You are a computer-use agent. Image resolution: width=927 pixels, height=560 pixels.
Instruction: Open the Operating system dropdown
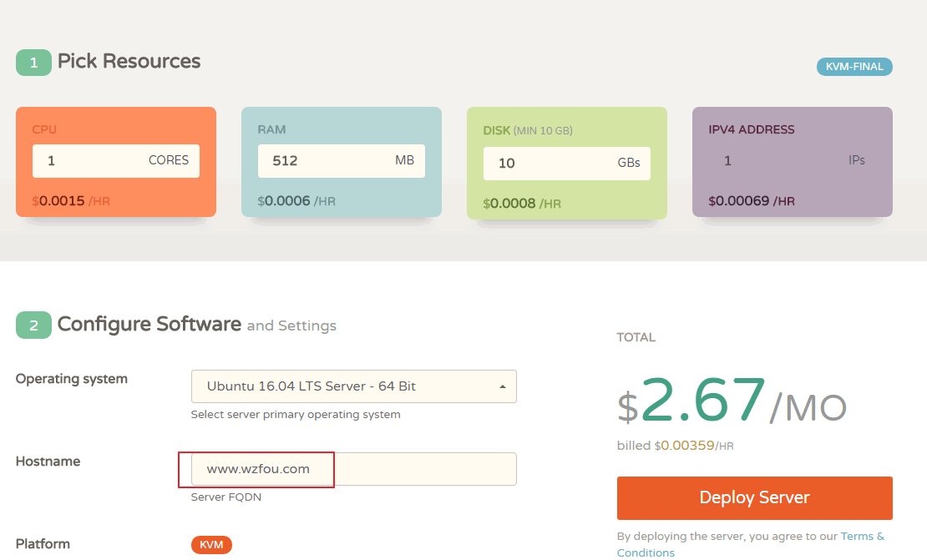[353, 386]
